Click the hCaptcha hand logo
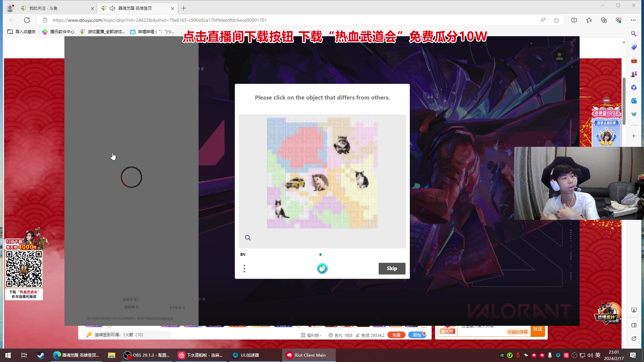 click(322, 268)
